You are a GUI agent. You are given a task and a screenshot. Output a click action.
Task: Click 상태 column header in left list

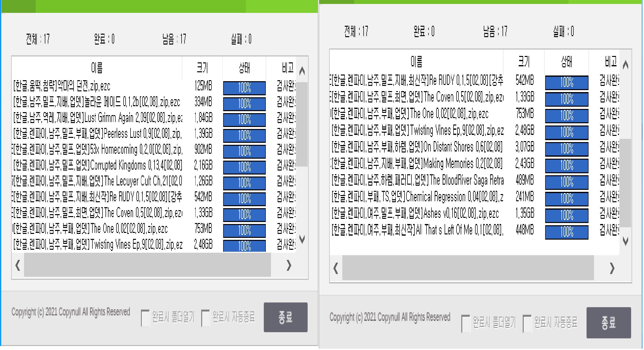(244, 68)
